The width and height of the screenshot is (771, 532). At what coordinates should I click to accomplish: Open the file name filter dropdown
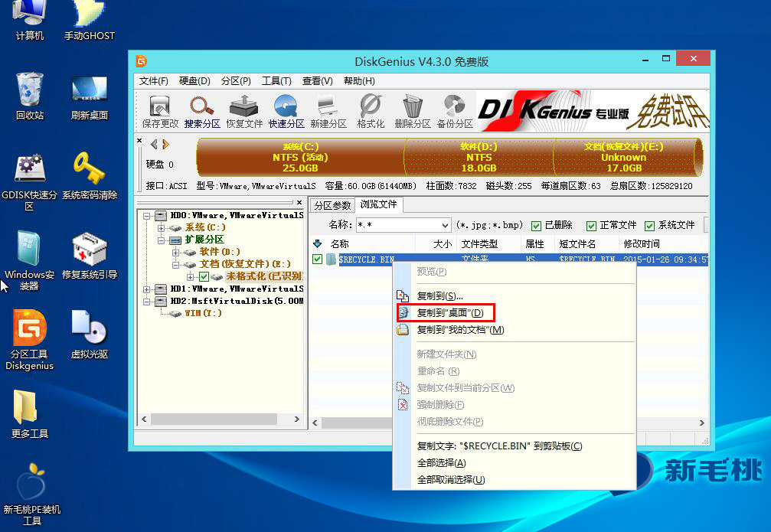[445, 225]
